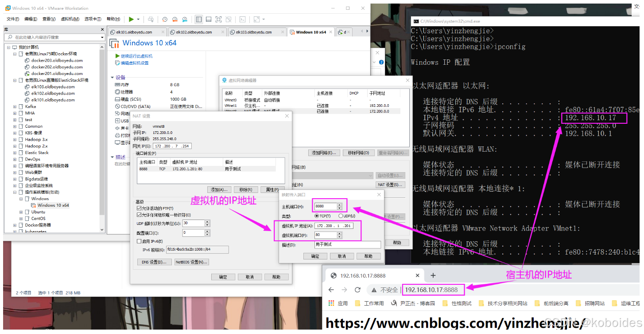644x334 pixels.
Task: Close the library panel with its X
Action: pos(101,29)
